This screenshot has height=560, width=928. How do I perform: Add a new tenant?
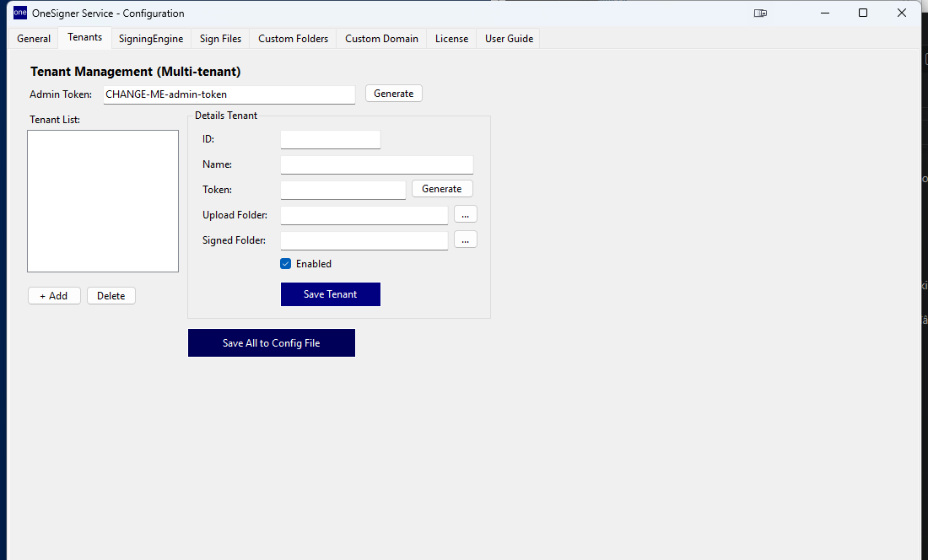pyautogui.click(x=54, y=296)
